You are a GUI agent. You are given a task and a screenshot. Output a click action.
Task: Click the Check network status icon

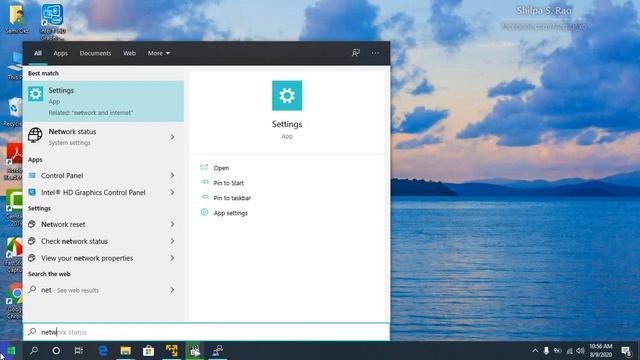(x=32, y=241)
